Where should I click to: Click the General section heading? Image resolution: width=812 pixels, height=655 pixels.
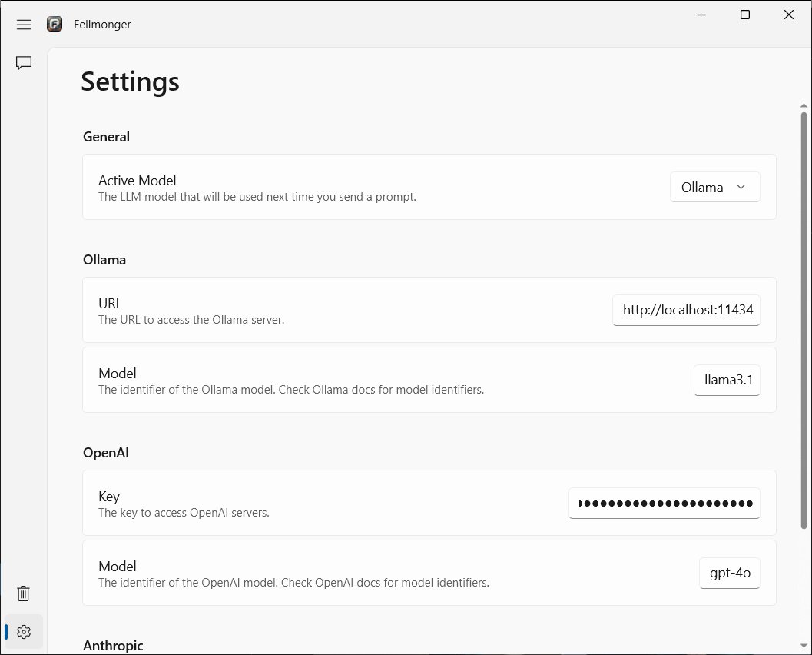[x=106, y=137]
